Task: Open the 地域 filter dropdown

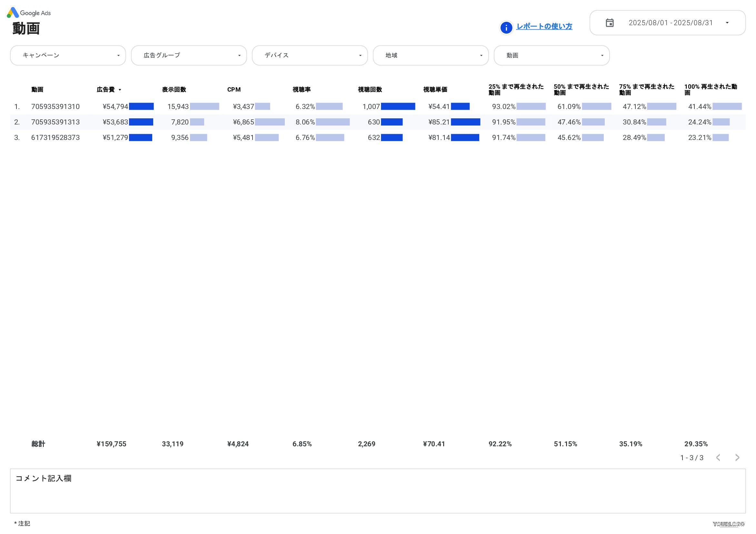Action: (430, 55)
